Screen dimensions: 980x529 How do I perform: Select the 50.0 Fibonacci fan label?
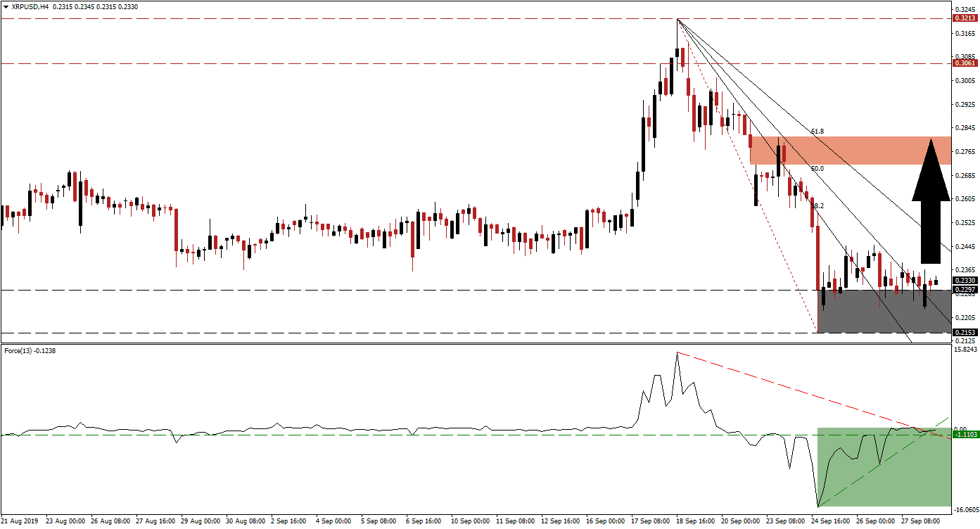pos(817,169)
